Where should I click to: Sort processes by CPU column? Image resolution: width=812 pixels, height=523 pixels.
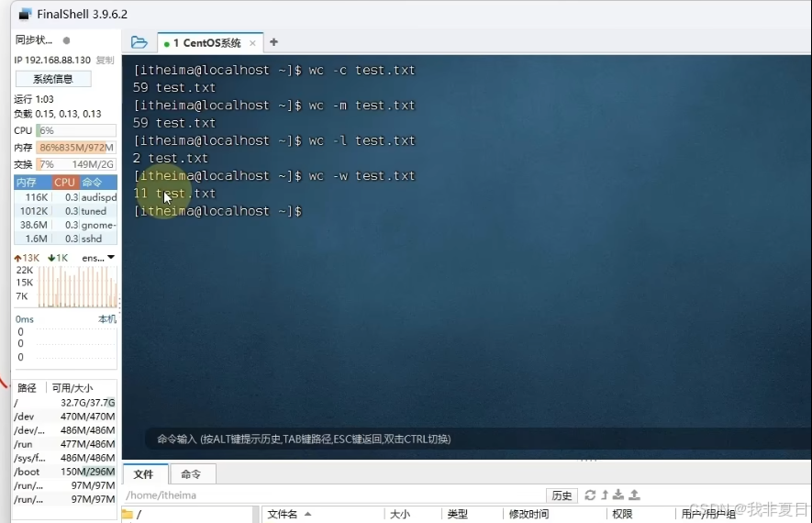pos(65,183)
